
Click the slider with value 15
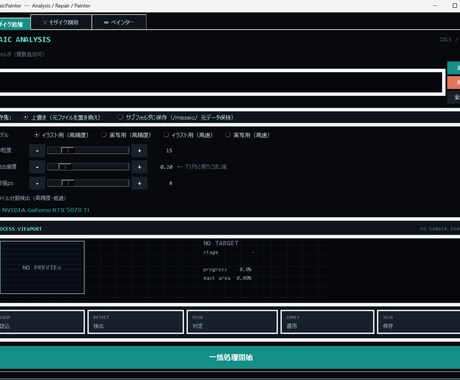click(x=88, y=150)
